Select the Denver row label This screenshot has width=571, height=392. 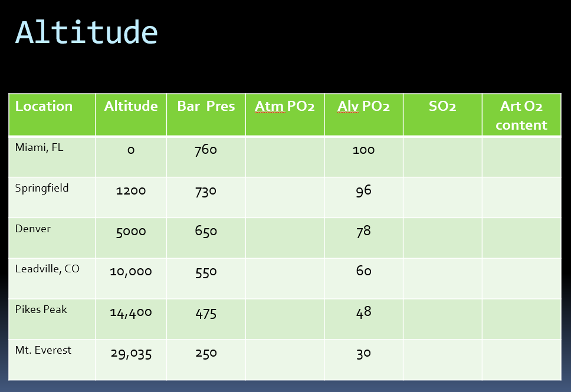pyautogui.click(x=33, y=229)
